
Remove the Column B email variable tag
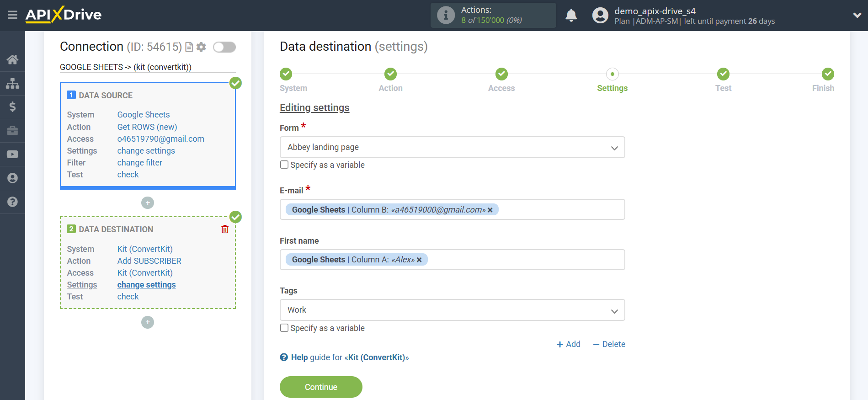tap(490, 210)
